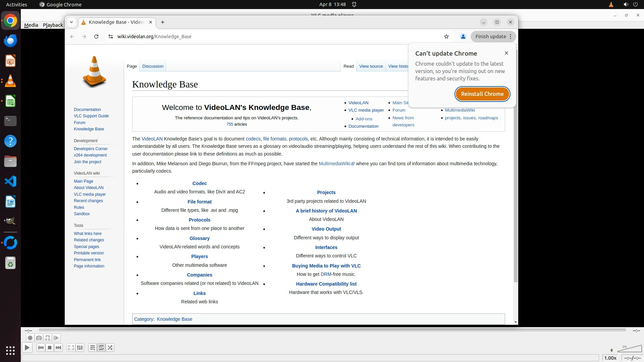The height and width of the screenshot is (362, 644).
Task: Click the next media skip icon
Action: 58,348
